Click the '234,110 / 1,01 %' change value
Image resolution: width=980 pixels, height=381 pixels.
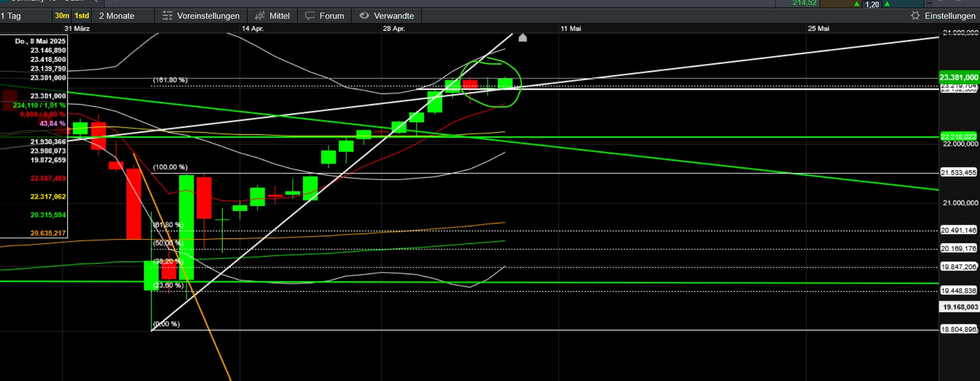tap(39, 105)
